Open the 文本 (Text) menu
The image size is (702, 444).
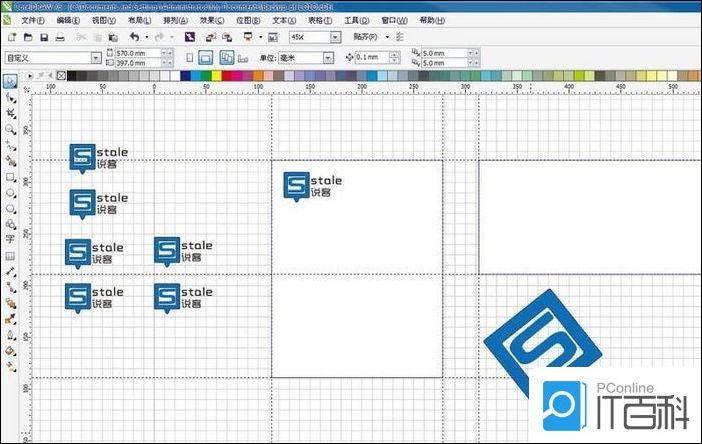(x=284, y=21)
